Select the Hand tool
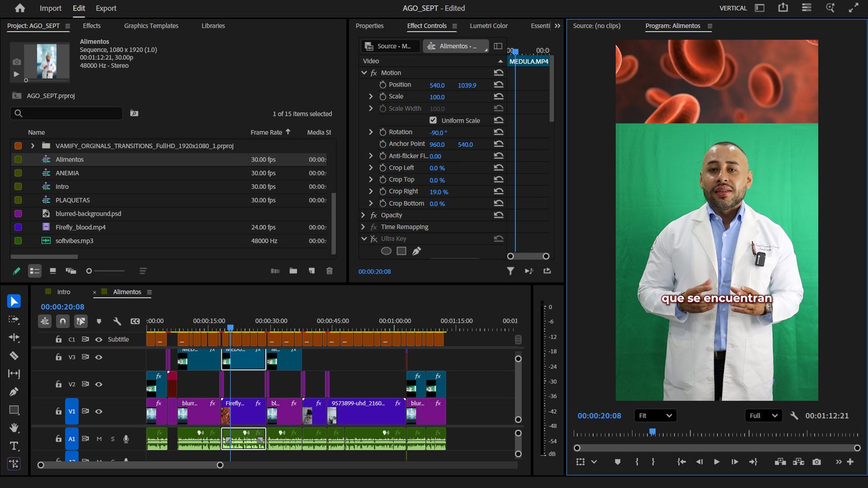The width and height of the screenshot is (868, 488). (x=14, y=428)
